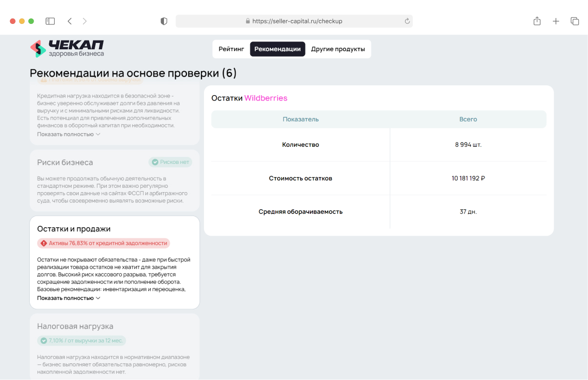Click the Рисков нет status badge
The height and width of the screenshot is (380, 588).
pos(170,162)
